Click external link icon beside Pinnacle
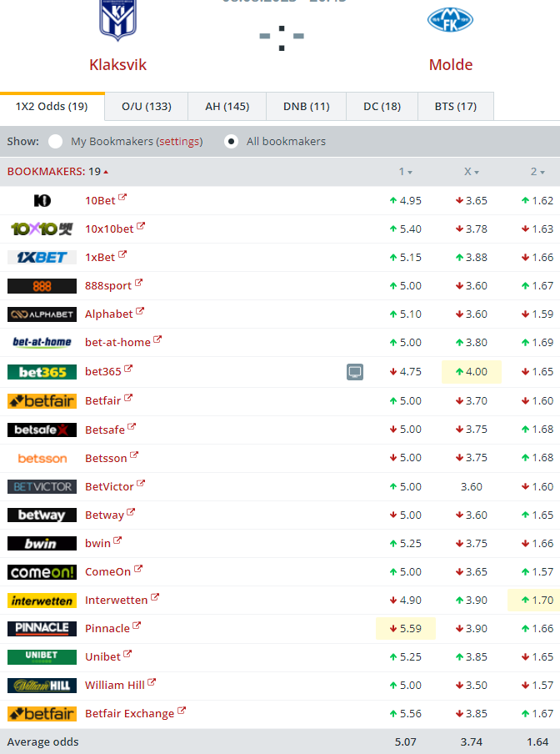This screenshot has width=560, height=754. [137, 625]
